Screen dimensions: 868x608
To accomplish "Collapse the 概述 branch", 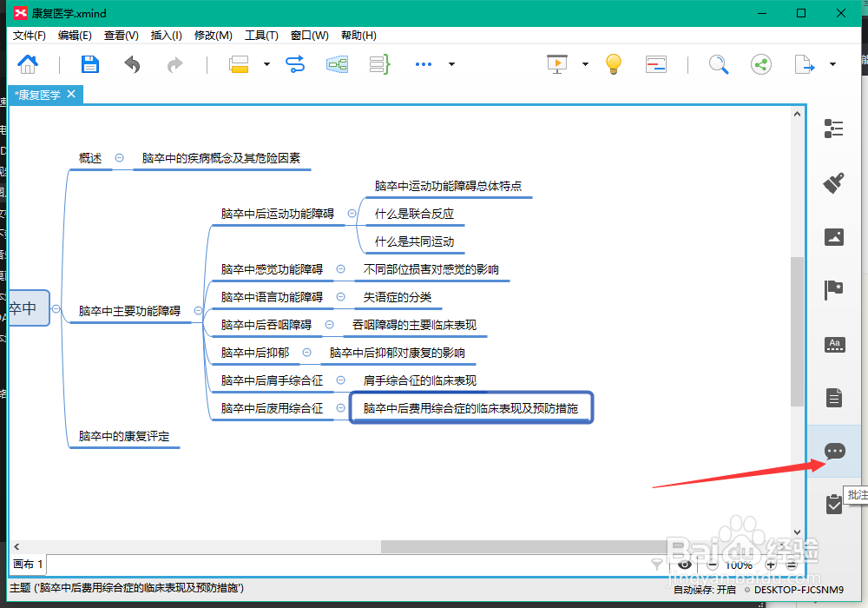I will point(119,158).
